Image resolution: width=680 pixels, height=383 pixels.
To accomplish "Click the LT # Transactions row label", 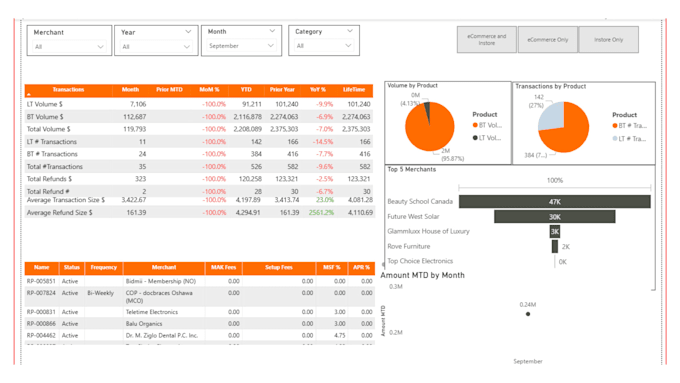I will coord(52,142).
